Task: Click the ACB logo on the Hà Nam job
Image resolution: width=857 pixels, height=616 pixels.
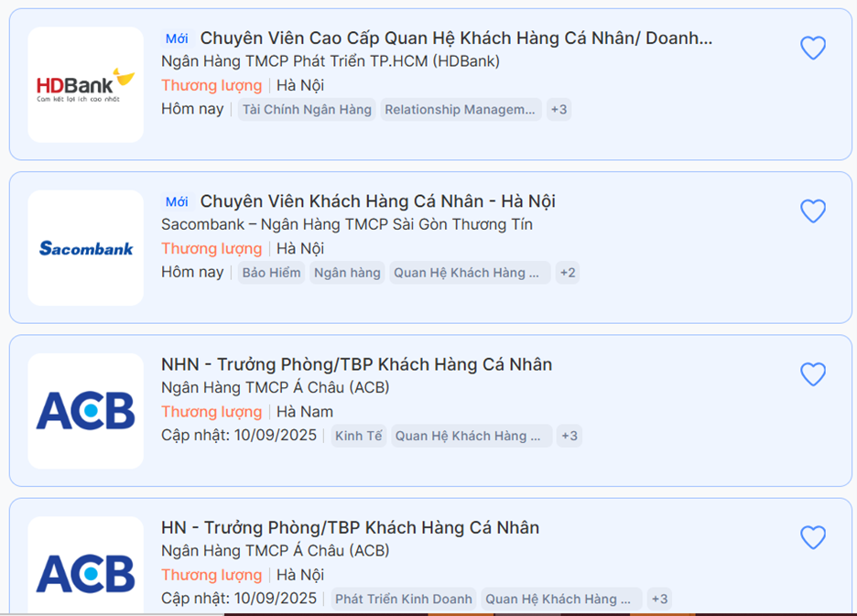Action: click(x=86, y=411)
